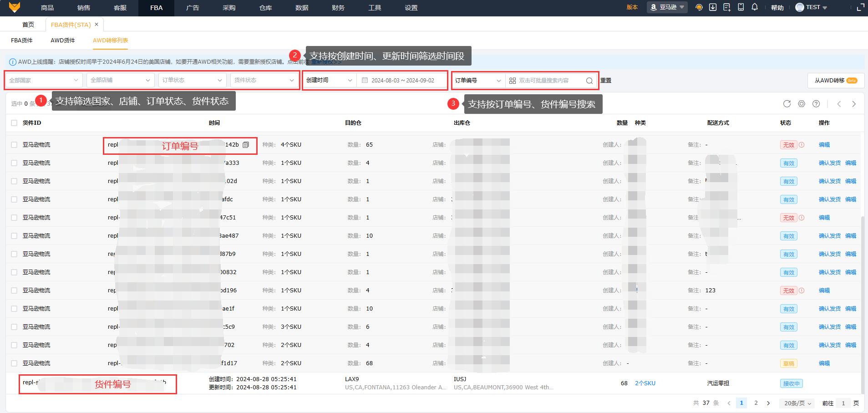868x413 pixels.
Task: Close the FBA货件(STA) tab
Action: (96, 25)
